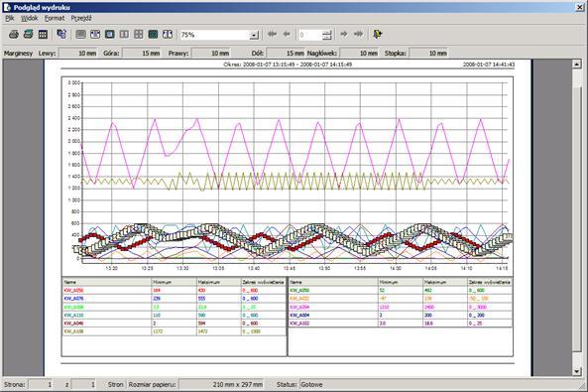Click the exit preview door icon
This screenshot has width=588, height=392.
coord(377,35)
